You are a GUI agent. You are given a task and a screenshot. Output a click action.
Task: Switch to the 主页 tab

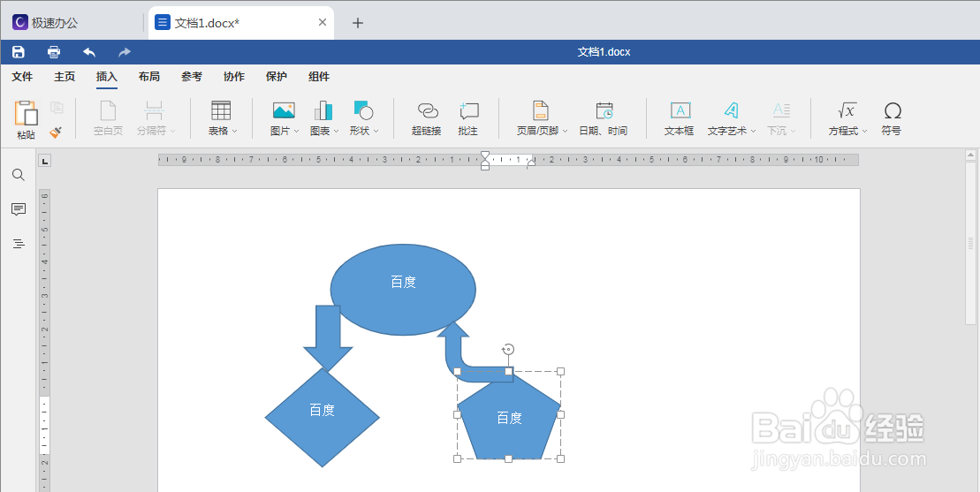(x=65, y=77)
